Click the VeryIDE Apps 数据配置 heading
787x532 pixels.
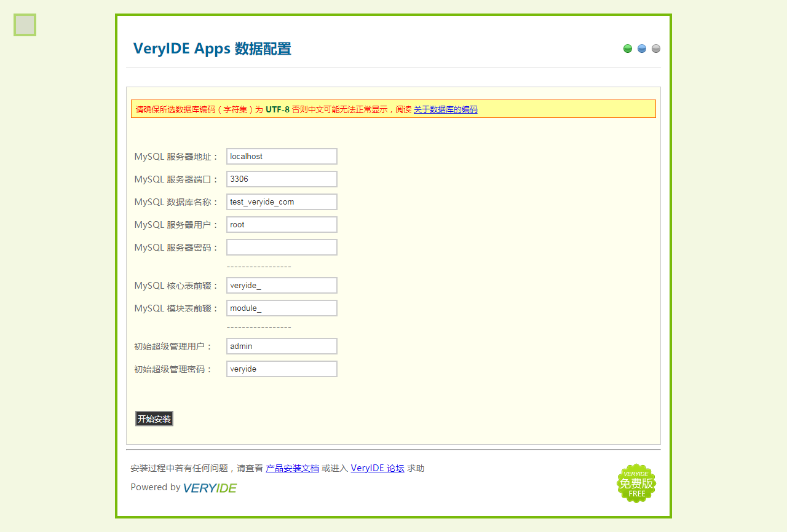click(x=212, y=49)
